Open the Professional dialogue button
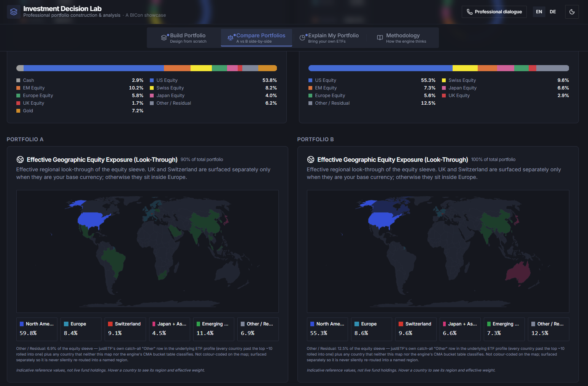 494,12
